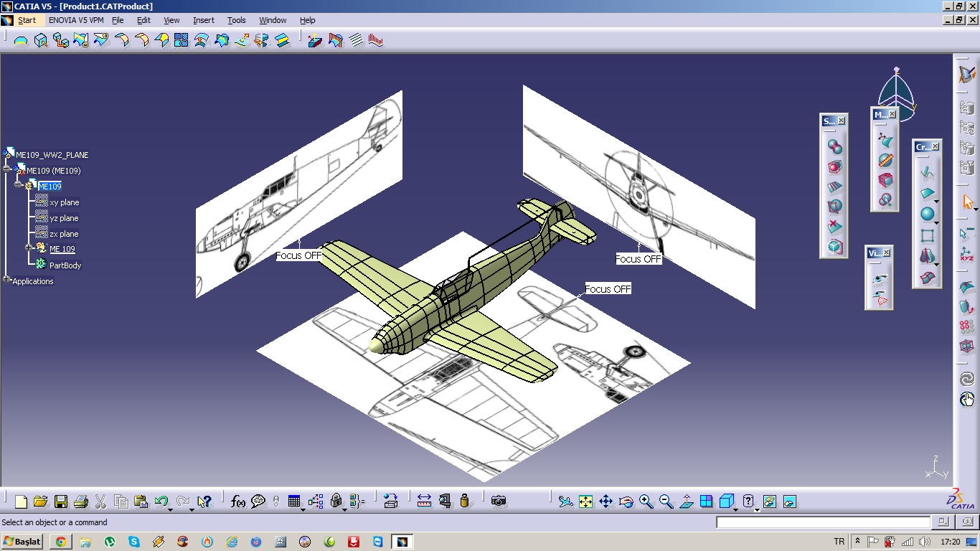Click the xyz axis system icon
The height and width of the screenshot is (551, 980).
tap(967, 255)
